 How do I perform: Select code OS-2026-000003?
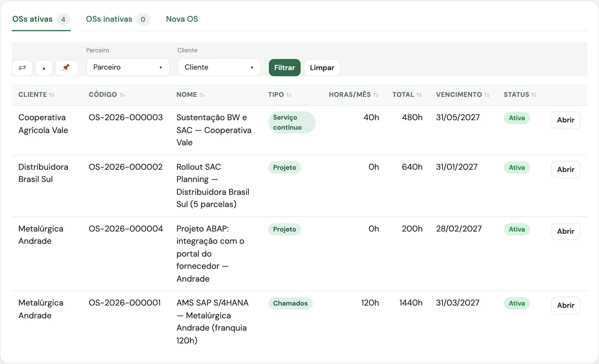click(126, 117)
